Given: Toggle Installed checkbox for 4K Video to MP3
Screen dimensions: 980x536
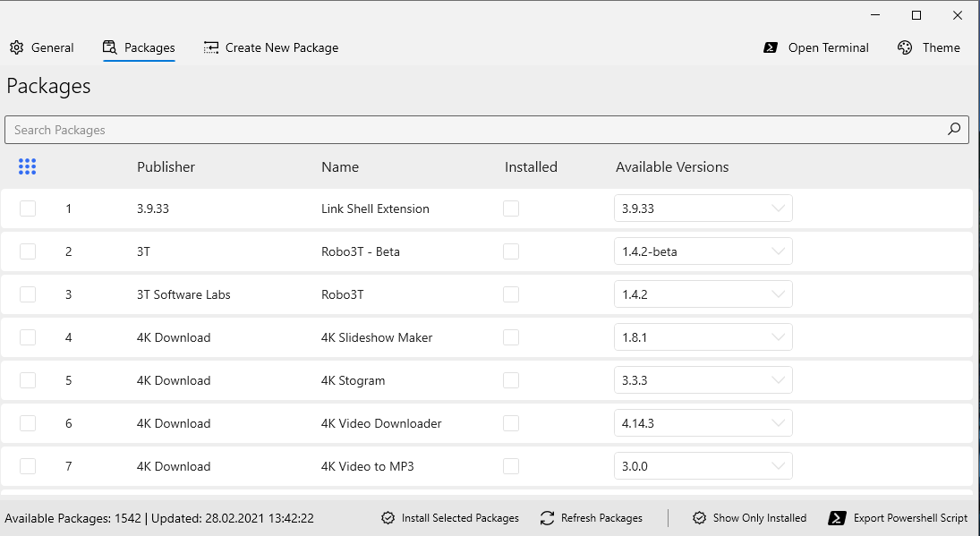Looking at the screenshot, I should [x=511, y=466].
